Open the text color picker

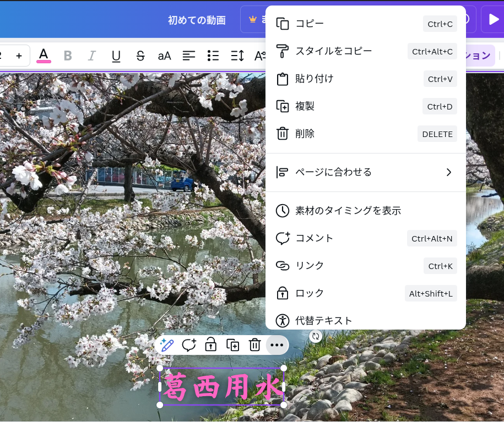pos(44,56)
